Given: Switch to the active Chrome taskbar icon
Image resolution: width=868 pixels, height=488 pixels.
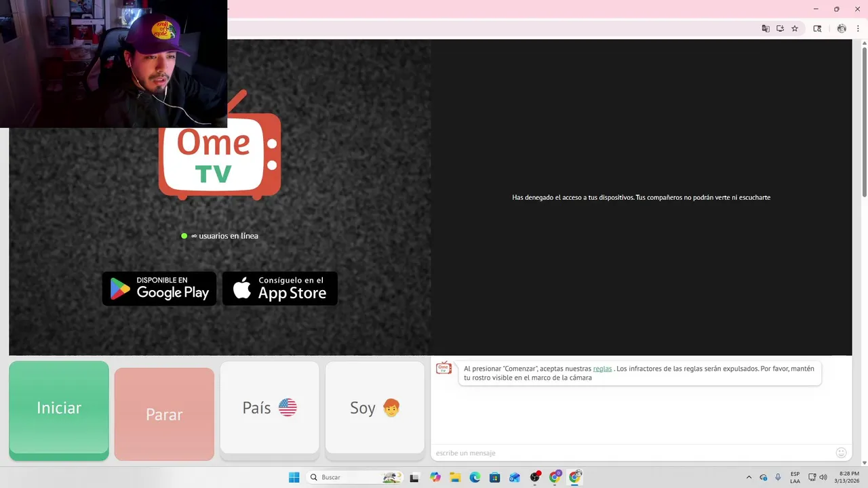Looking at the screenshot, I should point(575,477).
